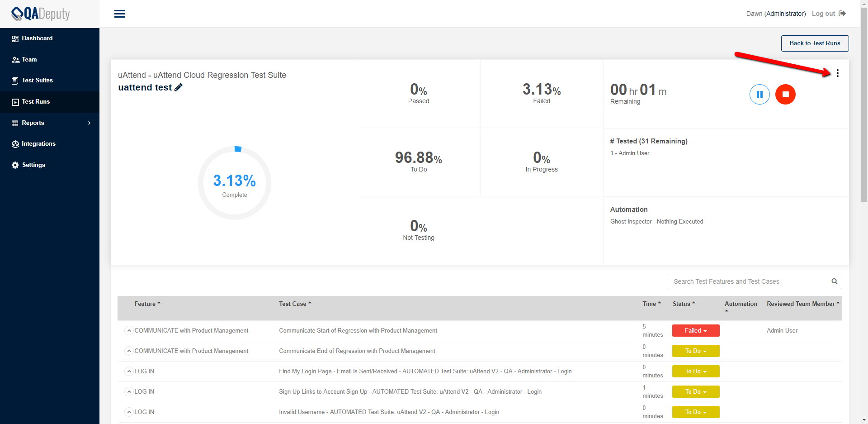Viewport: 868px width, 424px height.
Task: Open To Do dropdown for Communicate End row
Action: click(696, 351)
